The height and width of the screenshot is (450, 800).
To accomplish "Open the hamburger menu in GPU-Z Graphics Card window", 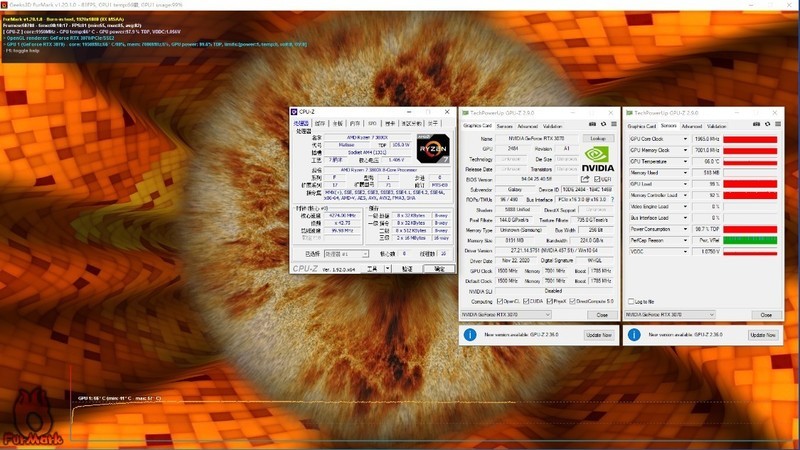I will pos(614,124).
